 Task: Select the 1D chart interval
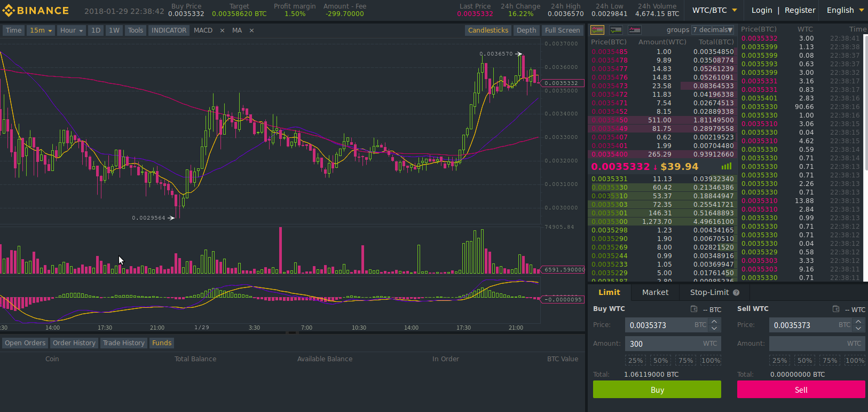click(x=96, y=30)
